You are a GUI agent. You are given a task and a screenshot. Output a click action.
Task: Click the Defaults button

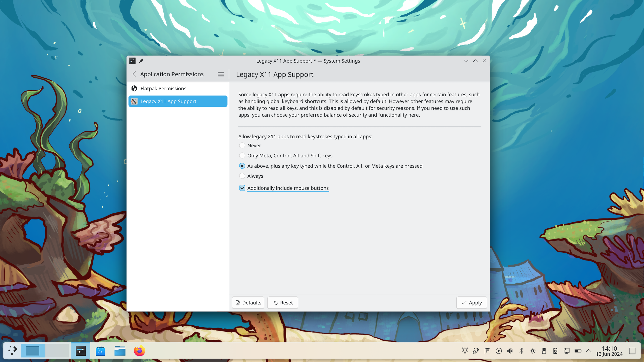248,303
